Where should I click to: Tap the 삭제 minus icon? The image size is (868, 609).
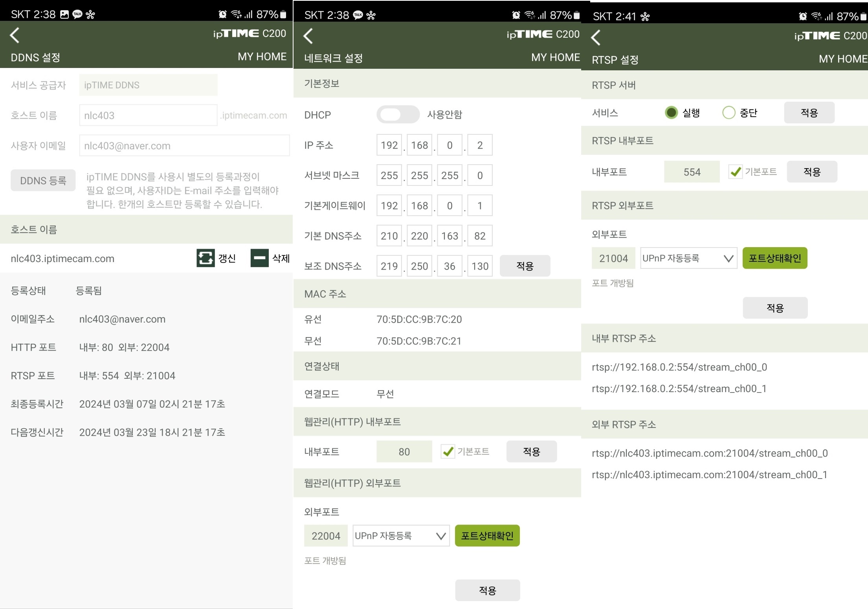(x=260, y=258)
